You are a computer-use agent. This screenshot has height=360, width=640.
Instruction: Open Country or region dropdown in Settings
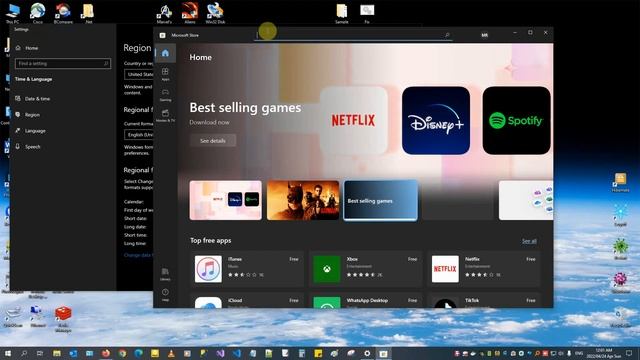pyautogui.click(x=139, y=74)
